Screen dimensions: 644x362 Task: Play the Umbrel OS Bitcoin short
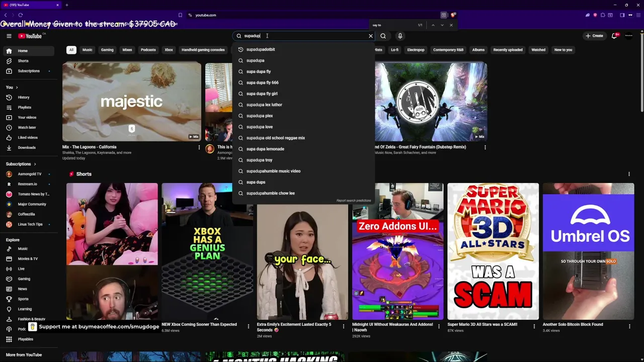tap(588, 251)
